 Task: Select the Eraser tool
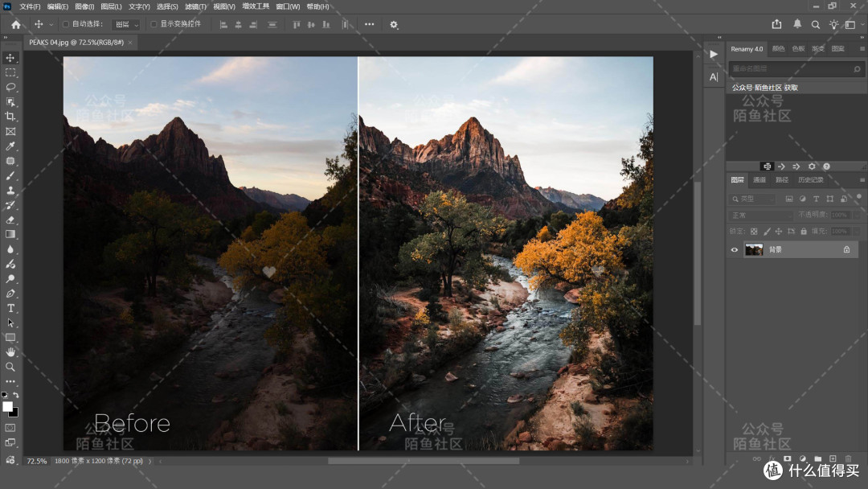[10, 220]
